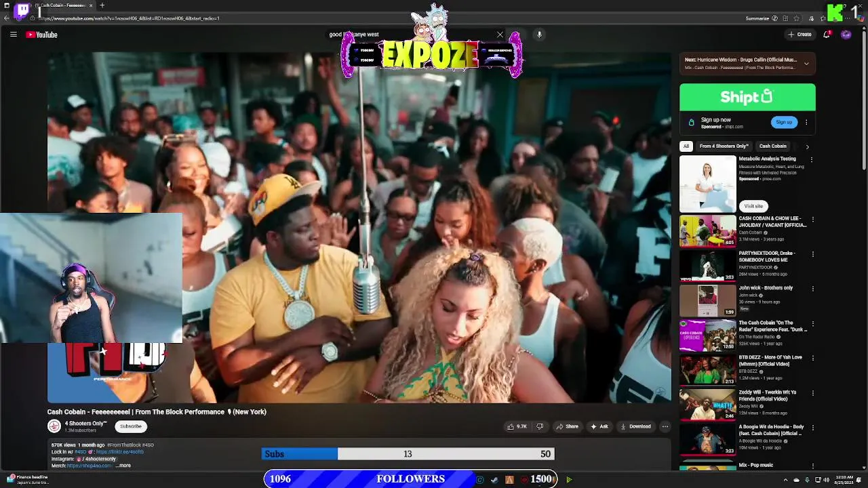The height and width of the screenshot is (488, 868).
Task: Click the video player to pause
Action: (x=359, y=228)
